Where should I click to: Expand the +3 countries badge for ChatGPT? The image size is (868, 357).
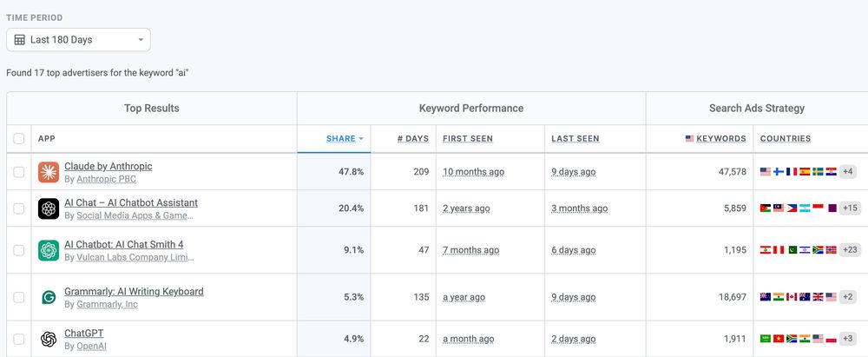(x=847, y=338)
